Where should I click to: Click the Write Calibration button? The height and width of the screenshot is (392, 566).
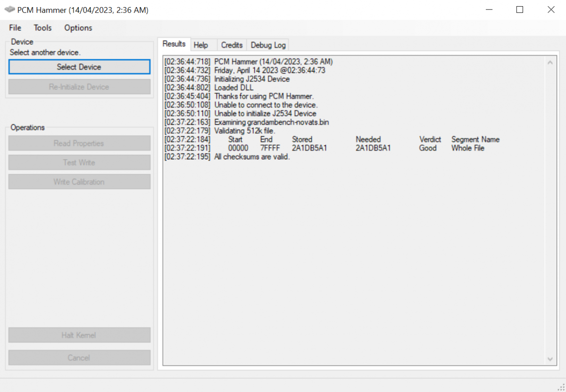tap(79, 182)
